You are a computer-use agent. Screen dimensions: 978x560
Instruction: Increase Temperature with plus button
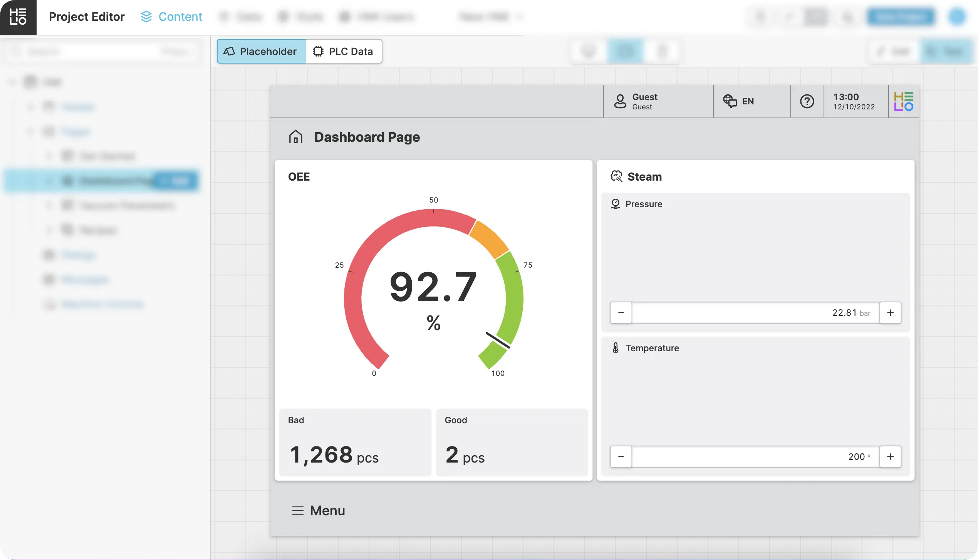[x=890, y=456]
